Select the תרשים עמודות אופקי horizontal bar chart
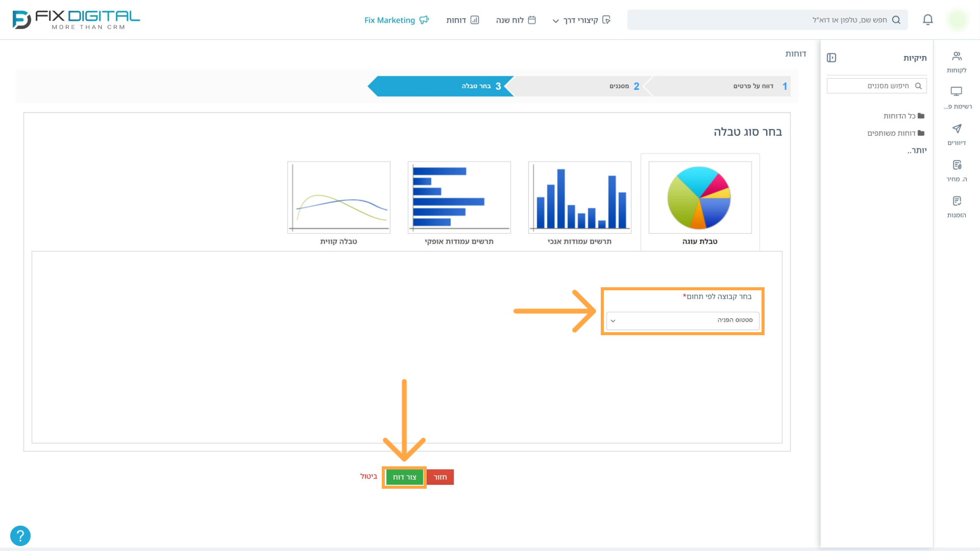This screenshot has height=551, width=980. point(459,197)
